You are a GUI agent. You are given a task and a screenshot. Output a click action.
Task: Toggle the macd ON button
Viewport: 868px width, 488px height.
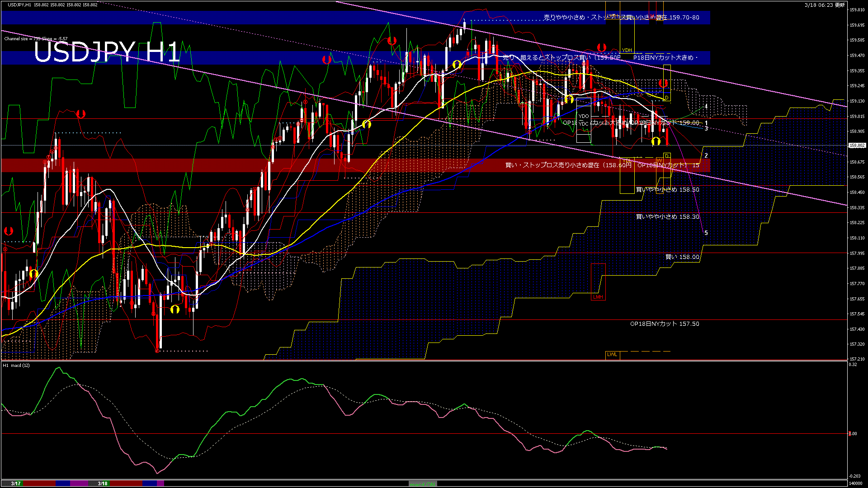pos(423,483)
